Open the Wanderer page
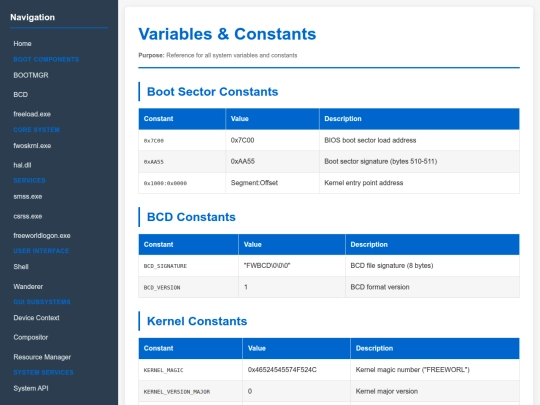Image resolution: width=540 pixels, height=405 pixels. click(x=28, y=287)
